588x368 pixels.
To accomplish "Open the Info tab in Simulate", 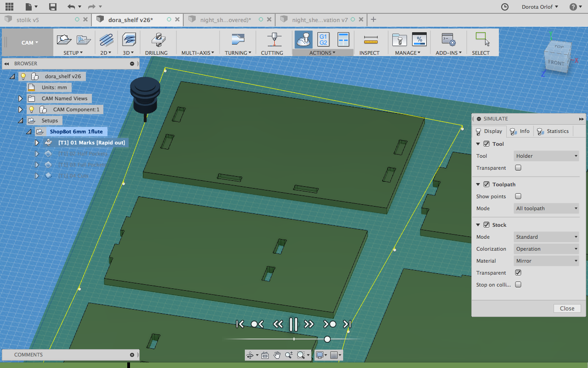I will tap(520, 131).
